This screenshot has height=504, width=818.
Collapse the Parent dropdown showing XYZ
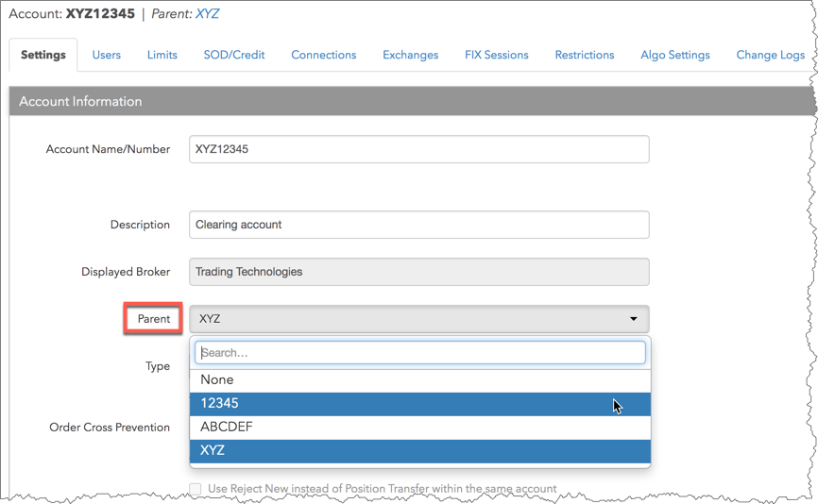pyautogui.click(x=418, y=319)
